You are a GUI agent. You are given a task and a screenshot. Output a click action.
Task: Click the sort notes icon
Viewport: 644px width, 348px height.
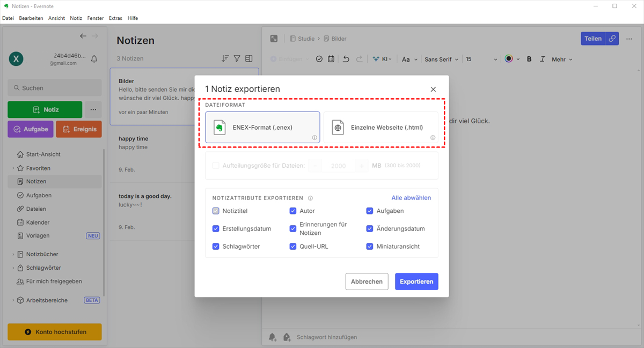(225, 58)
